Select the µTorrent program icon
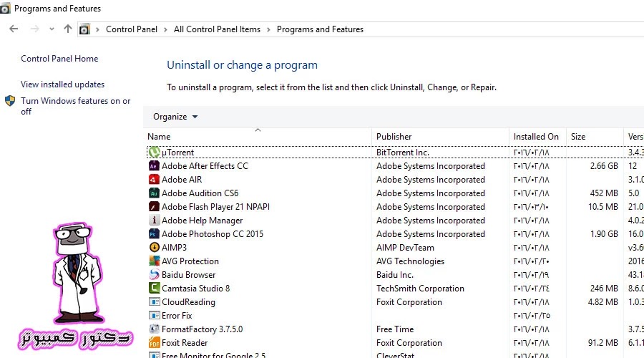 [154, 152]
